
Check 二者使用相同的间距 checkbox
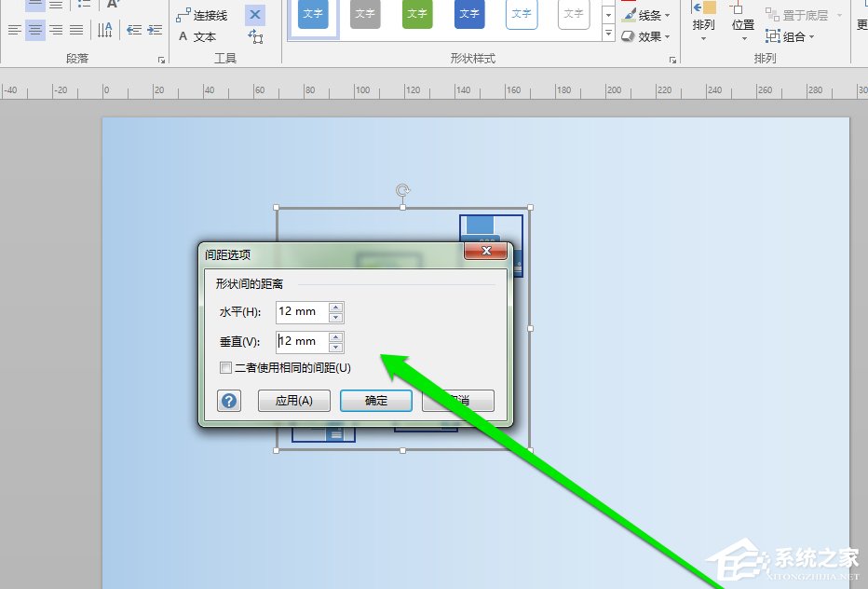(x=225, y=367)
